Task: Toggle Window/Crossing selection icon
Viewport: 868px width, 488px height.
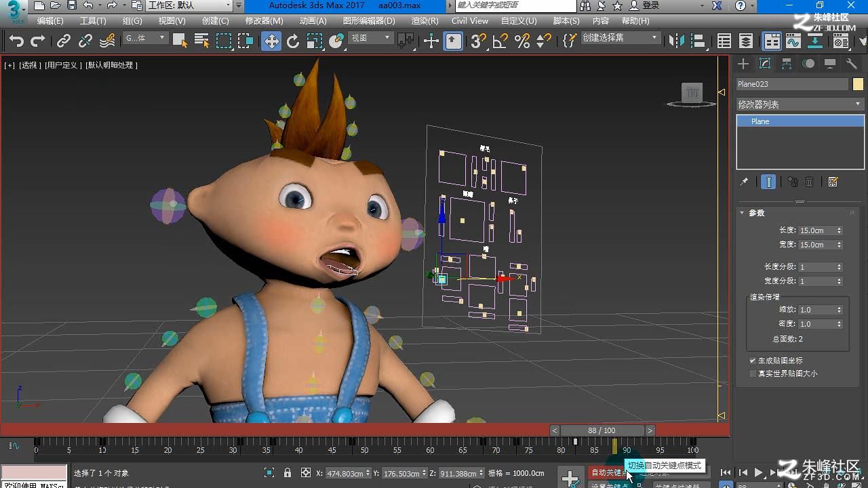Action: coord(245,41)
